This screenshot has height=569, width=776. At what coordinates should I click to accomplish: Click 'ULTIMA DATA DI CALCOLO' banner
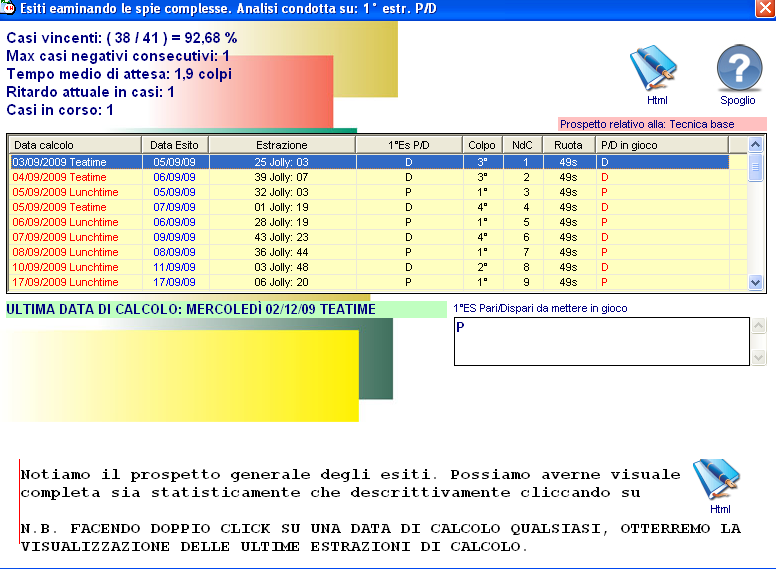click(226, 309)
